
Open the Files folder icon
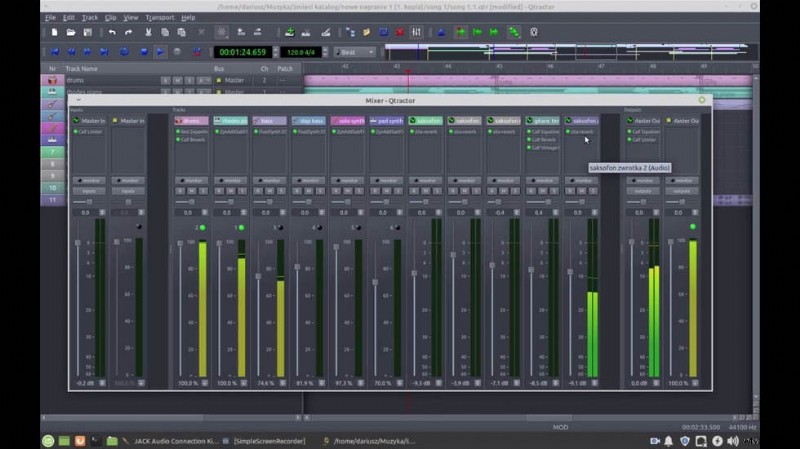pos(366,33)
